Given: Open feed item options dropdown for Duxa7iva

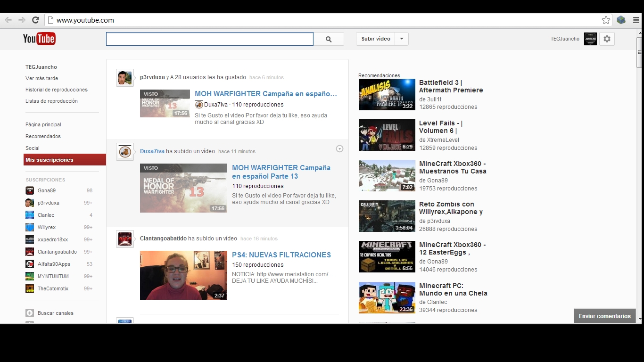Looking at the screenshot, I should tap(339, 149).
